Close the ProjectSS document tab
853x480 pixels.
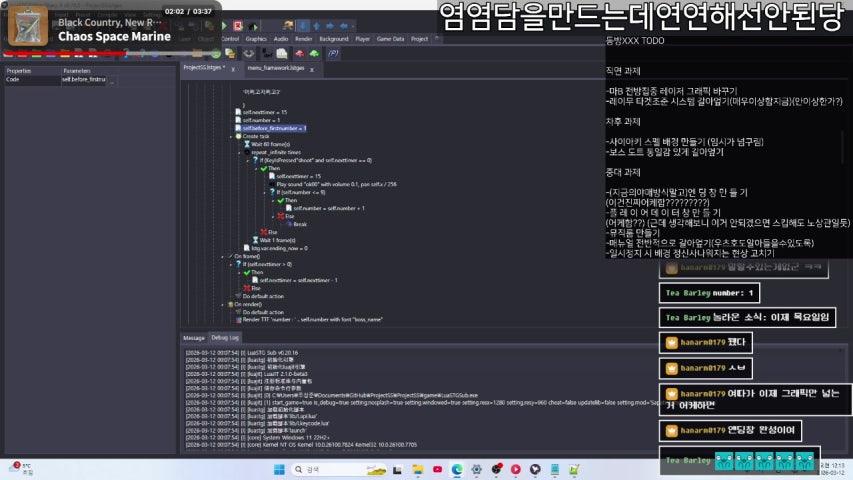tap(233, 69)
